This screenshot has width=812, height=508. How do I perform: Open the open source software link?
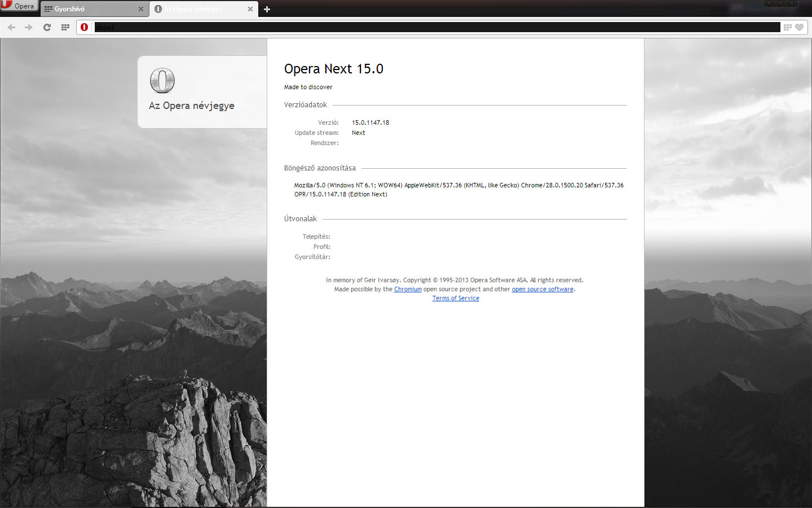542,289
